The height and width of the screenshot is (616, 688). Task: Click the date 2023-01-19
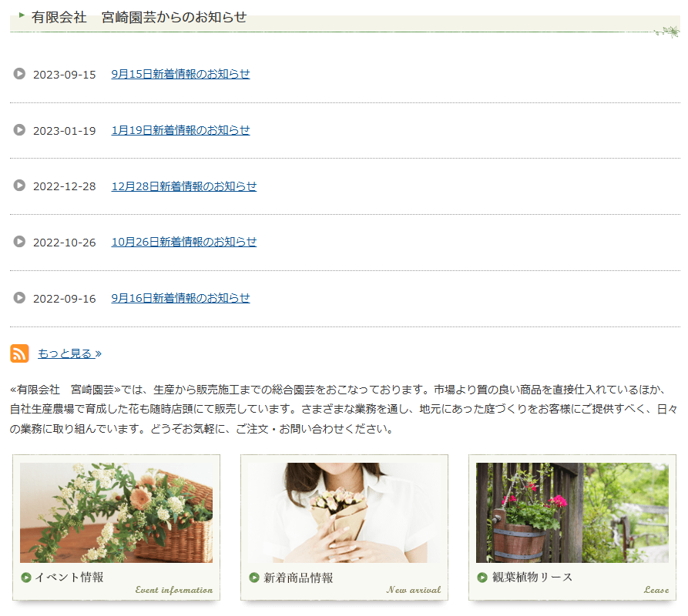65,131
